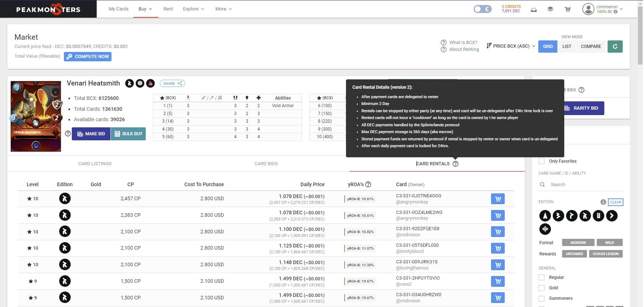This screenshot has height=307, width=644.
Task: Check the Only Favorites checkbox
Action: pyautogui.click(x=542, y=161)
